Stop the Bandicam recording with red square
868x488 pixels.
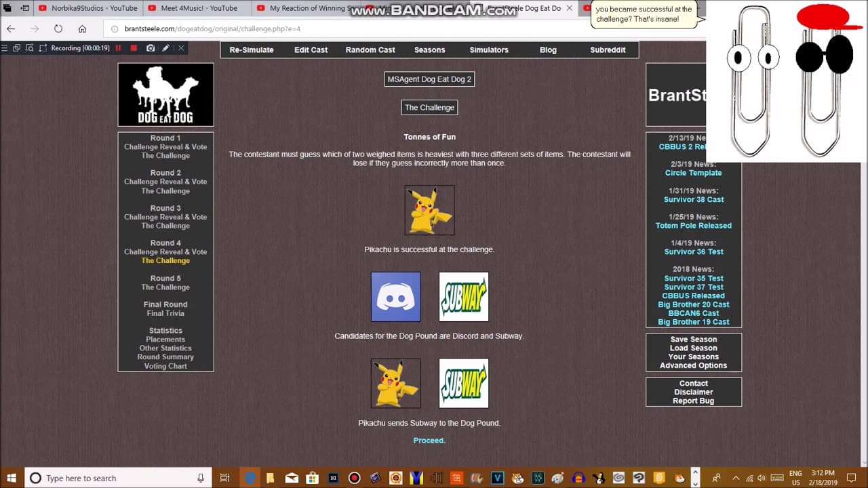click(134, 48)
